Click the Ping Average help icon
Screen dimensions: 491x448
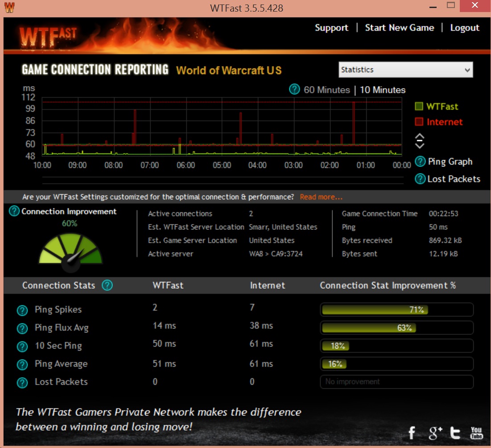tap(22, 365)
